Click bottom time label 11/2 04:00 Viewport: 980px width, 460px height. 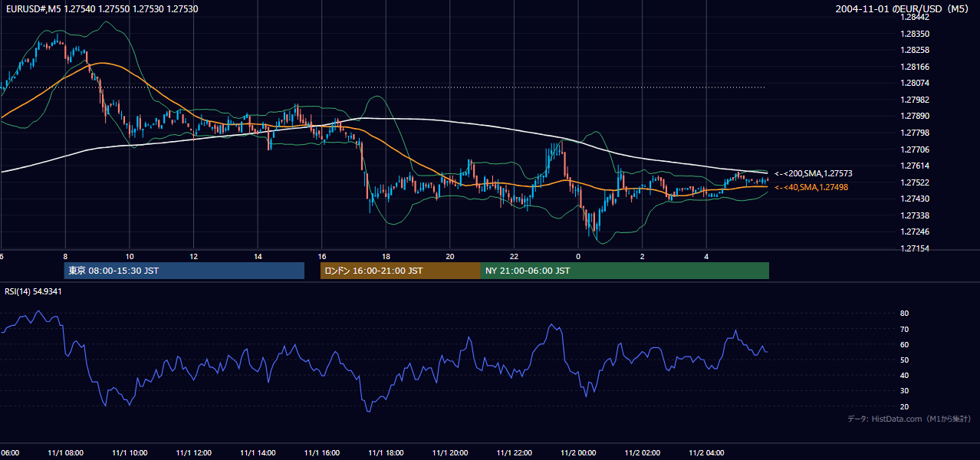706,453
